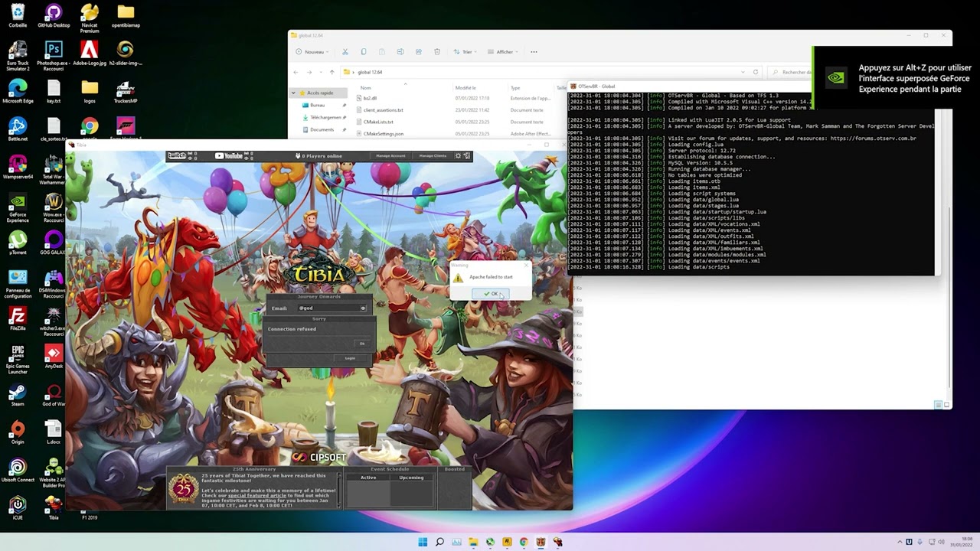Open Tibia launcher settings gear icon
This screenshot has width=980, height=551.
click(459, 156)
